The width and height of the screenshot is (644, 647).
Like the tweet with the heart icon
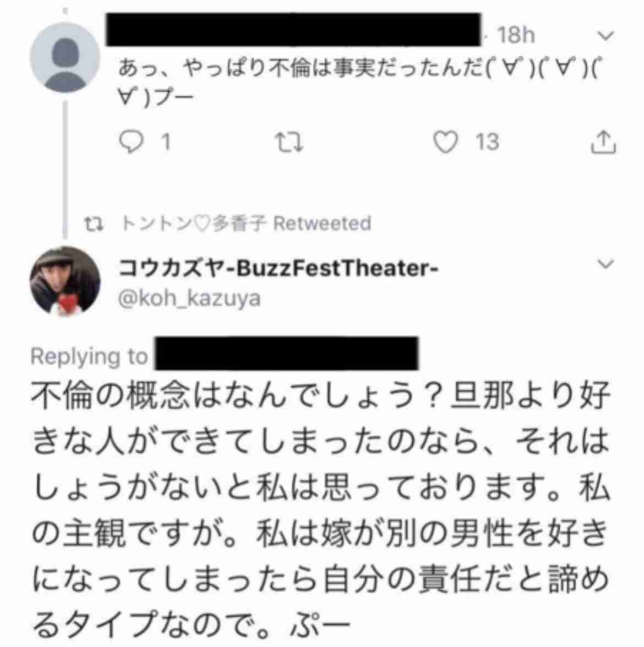445,142
